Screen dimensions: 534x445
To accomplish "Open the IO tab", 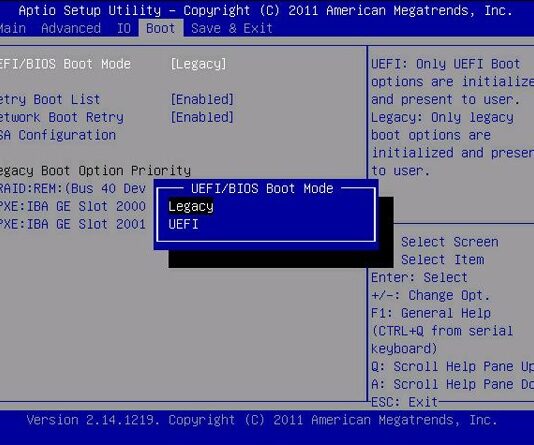I will 124,28.
